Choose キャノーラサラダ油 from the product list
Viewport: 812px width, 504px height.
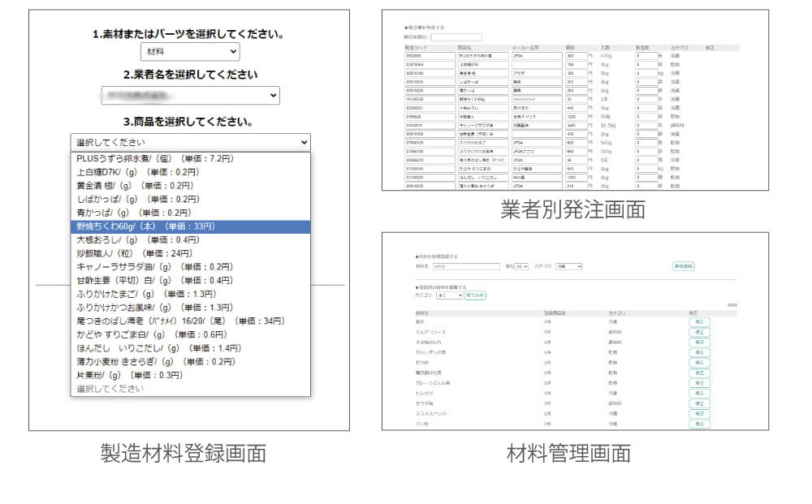190,266
